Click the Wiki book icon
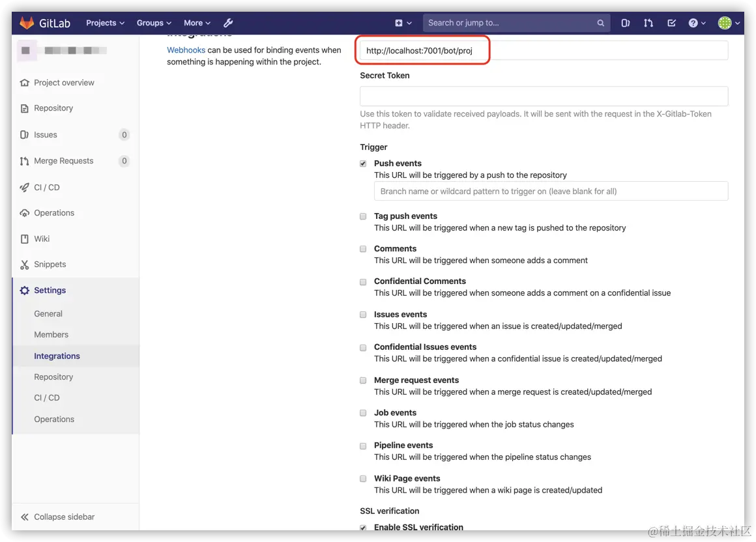 point(25,239)
